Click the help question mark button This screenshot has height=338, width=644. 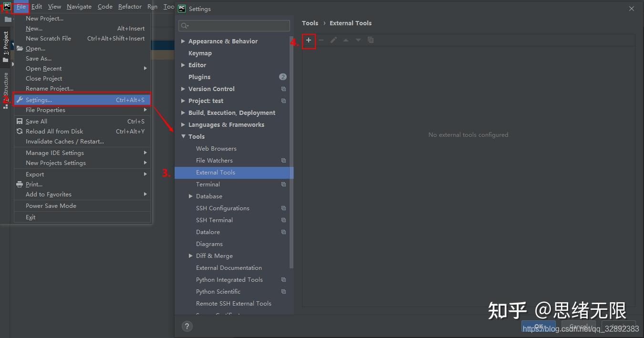pos(187,326)
